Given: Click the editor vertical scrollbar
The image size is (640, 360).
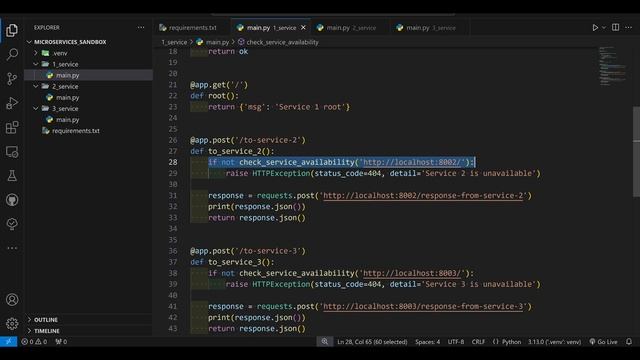Looking at the screenshot, I should (636, 151).
